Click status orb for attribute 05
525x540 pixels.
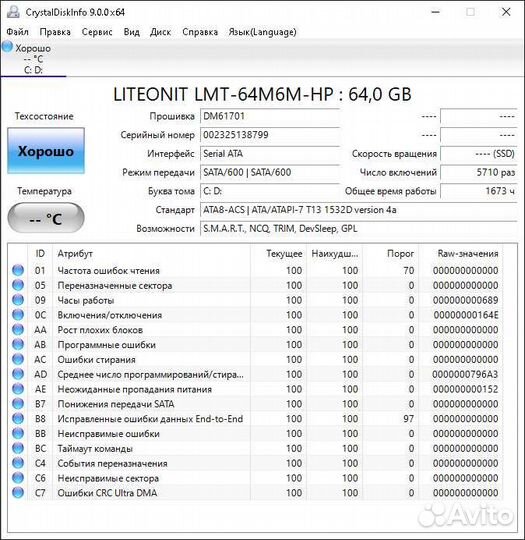point(18,285)
